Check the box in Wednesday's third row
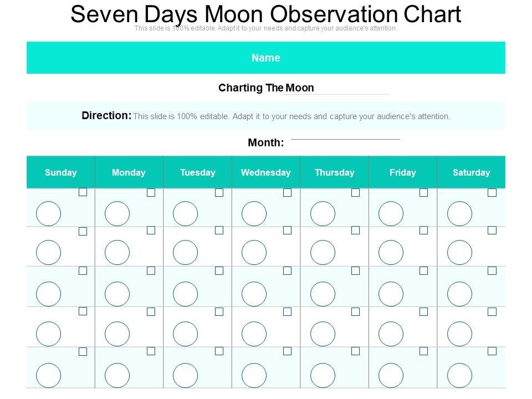 click(287, 271)
